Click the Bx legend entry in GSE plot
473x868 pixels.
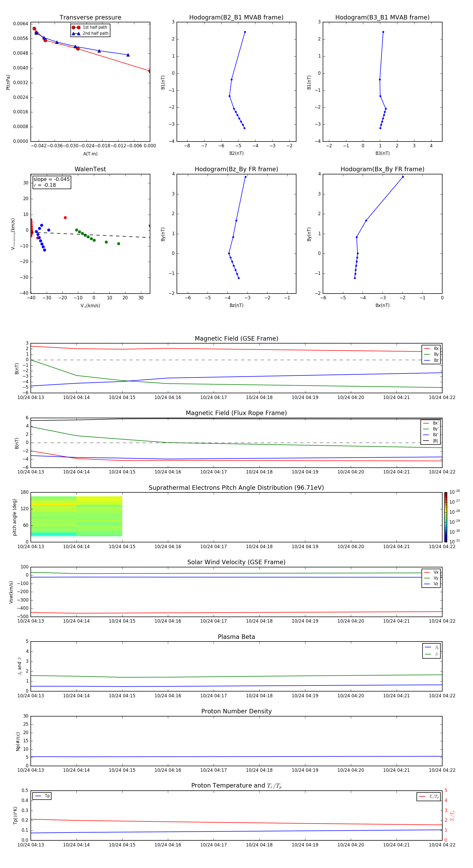(431, 349)
